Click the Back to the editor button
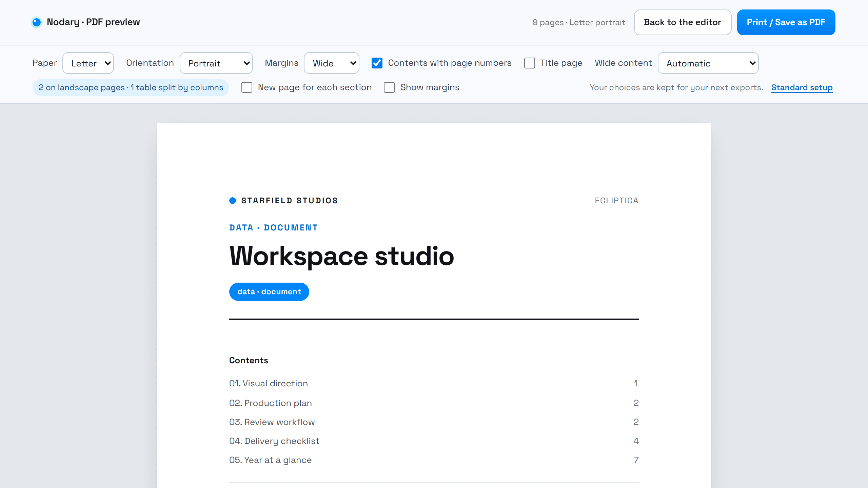 point(683,22)
